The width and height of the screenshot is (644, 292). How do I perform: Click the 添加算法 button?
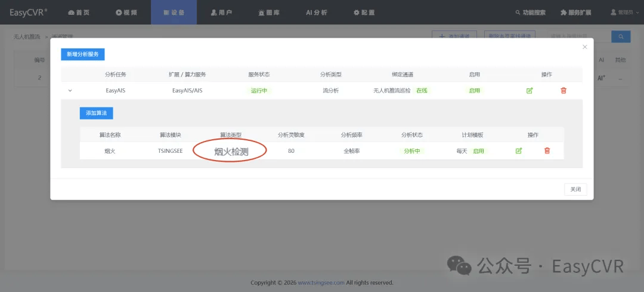[x=96, y=113]
